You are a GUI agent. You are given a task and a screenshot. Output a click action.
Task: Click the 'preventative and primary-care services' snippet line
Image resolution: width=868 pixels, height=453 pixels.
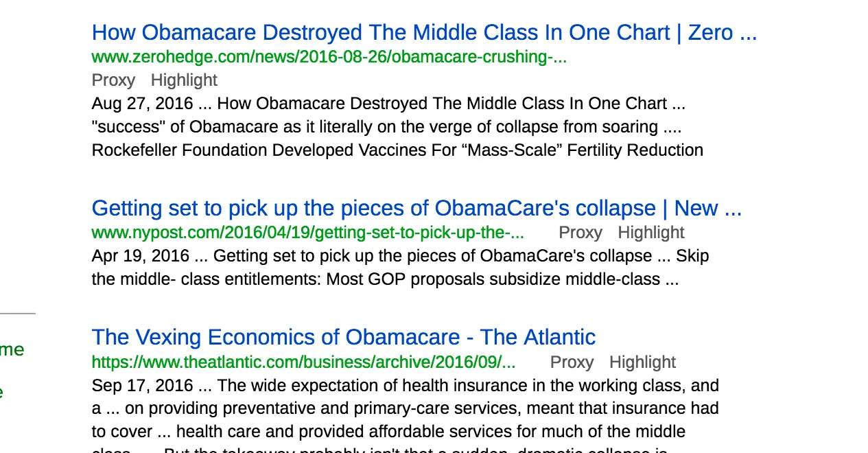coord(405,408)
